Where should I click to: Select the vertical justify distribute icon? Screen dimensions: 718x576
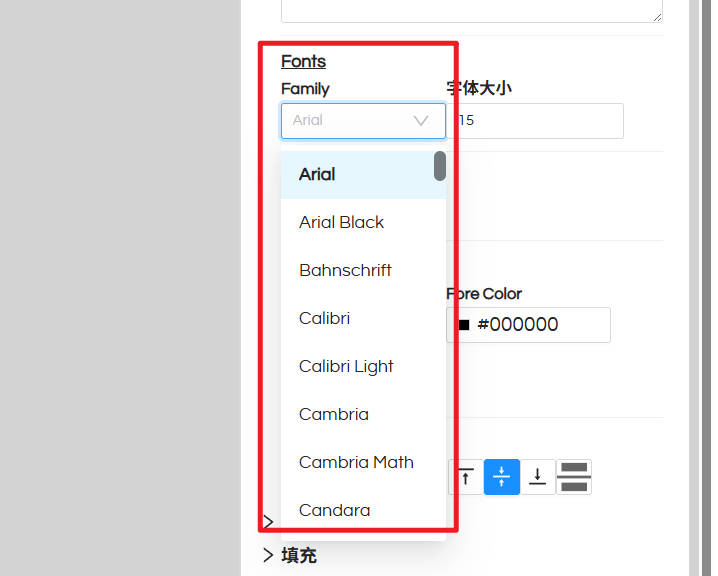pos(574,477)
